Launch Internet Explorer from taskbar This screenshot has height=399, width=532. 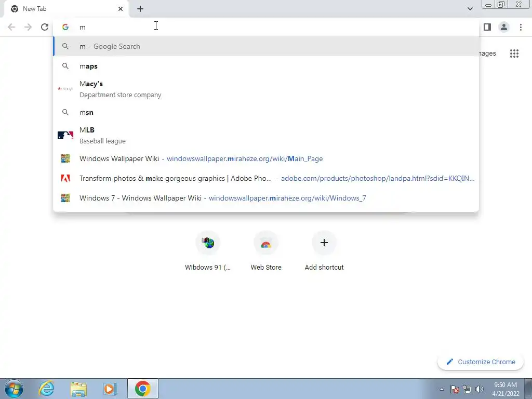coord(46,389)
